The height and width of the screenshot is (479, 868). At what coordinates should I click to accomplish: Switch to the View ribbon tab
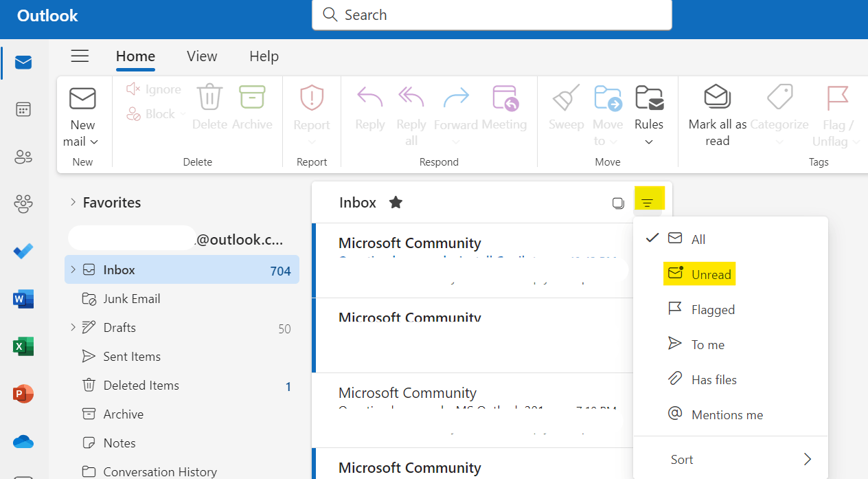[x=201, y=56]
